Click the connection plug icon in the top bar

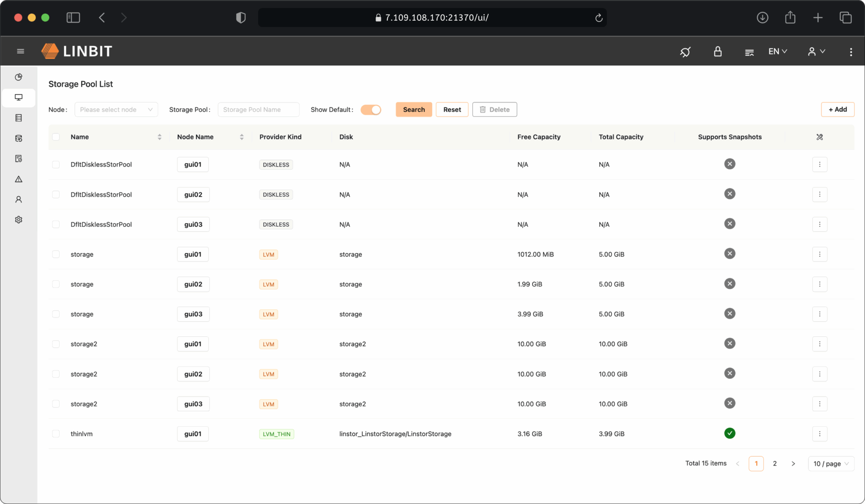685,51
